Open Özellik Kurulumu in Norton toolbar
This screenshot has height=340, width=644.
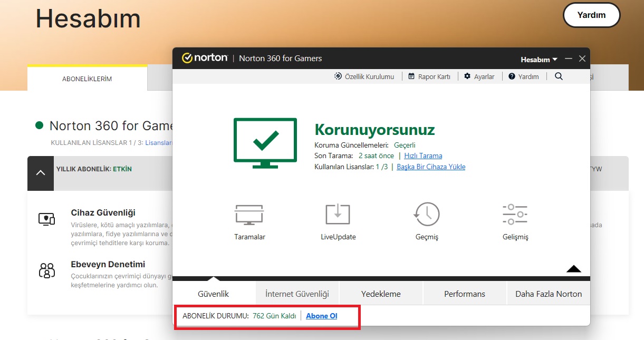(364, 76)
